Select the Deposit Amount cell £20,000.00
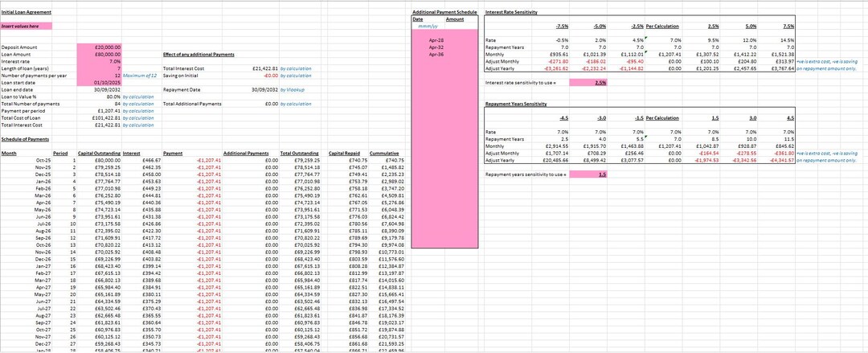 pos(100,47)
